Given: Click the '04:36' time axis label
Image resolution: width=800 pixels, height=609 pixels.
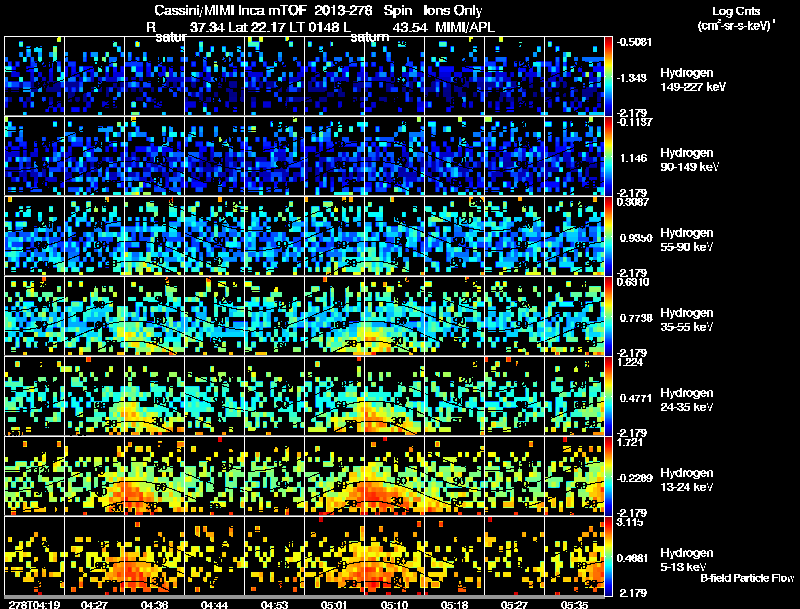Looking at the screenshot, I should 155,604.
